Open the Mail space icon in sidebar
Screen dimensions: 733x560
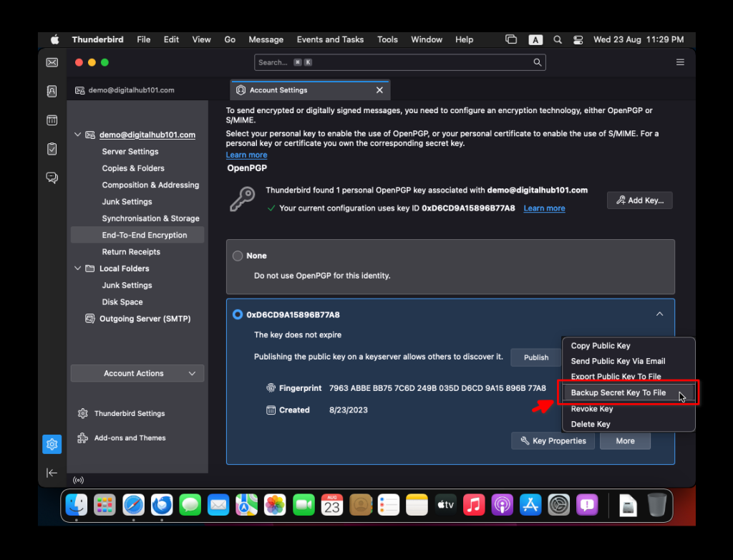tap(52, 63)
